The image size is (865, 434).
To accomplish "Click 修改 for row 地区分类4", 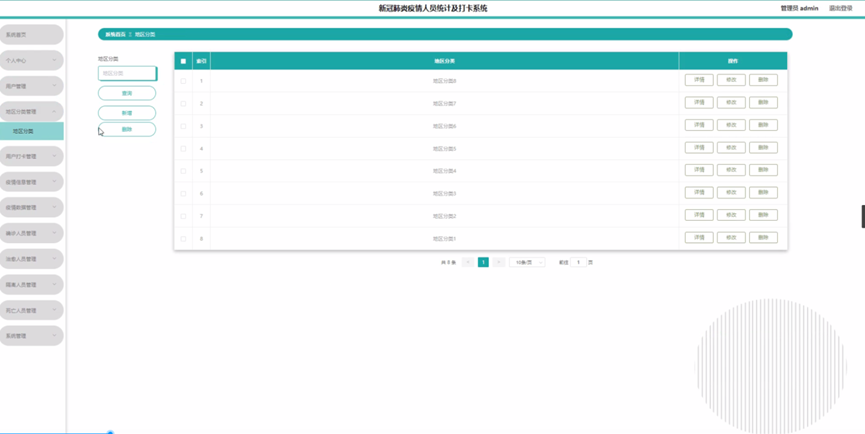I will click(731, 170).
